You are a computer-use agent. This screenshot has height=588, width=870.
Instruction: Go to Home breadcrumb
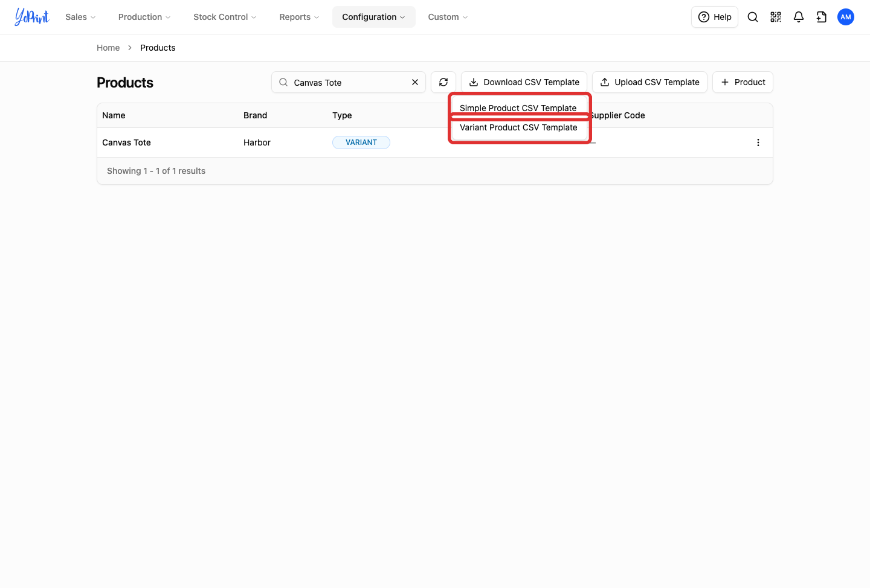pyautogui.click(x=108, y=48)
